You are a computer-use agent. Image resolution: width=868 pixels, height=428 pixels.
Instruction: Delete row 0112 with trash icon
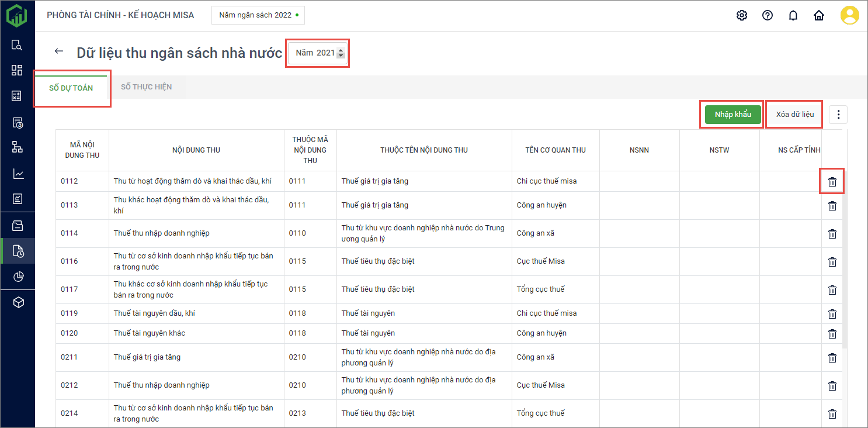pyautogui.click(x=832, y=182)
